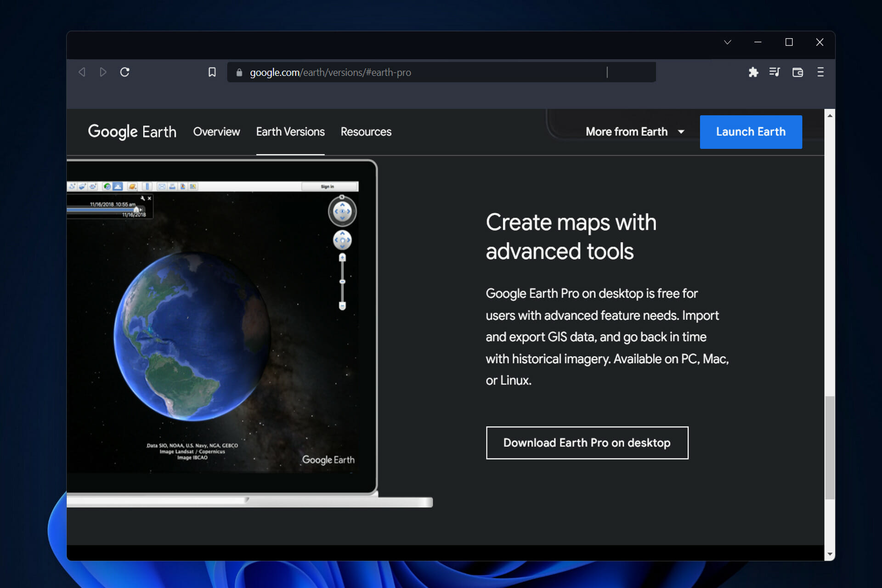Screen dimensions: 882x588
Task: Click the vertical scrollbar thumb
Action: (x=830, y=447)
